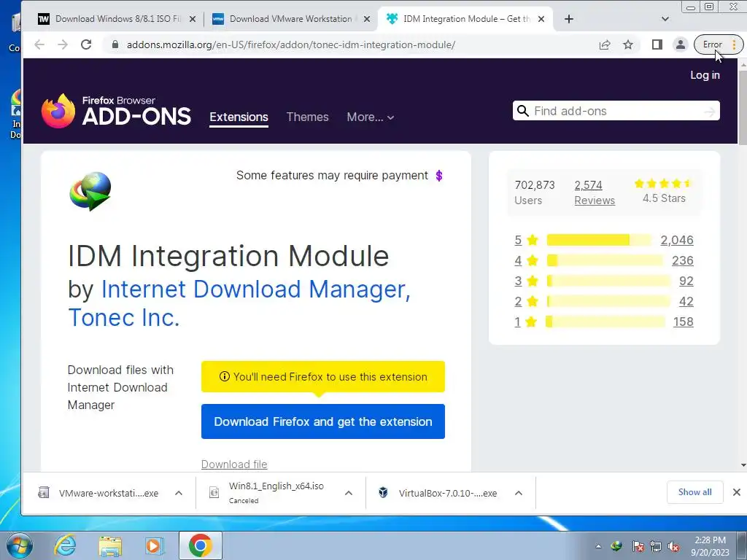The height and width of the screenshot is (560, 747).
Task: Launch Internet Explorer from taskbar
Action: coord(65,545)
